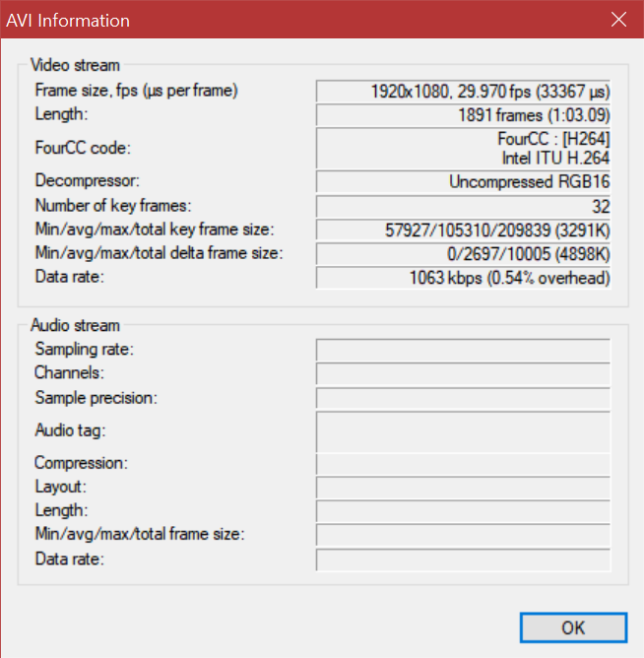Click the AVI Information title text
Viewport: 644px width, 658px height.
tap(68, 21)
